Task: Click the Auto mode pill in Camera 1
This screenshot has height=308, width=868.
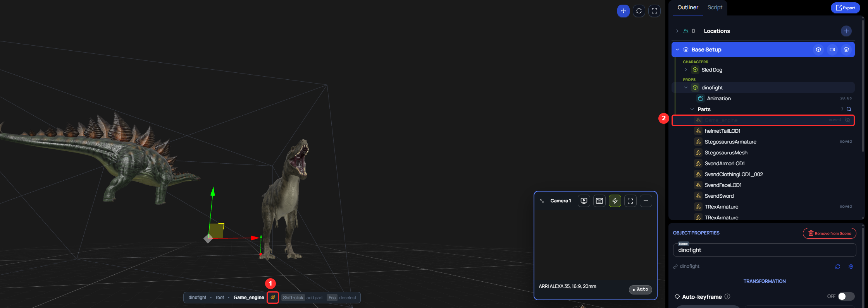Action: pyautogui.click(x=641, y=289)
